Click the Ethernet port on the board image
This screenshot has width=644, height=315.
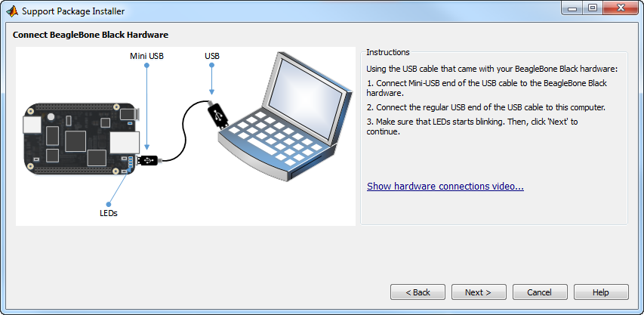125,142
